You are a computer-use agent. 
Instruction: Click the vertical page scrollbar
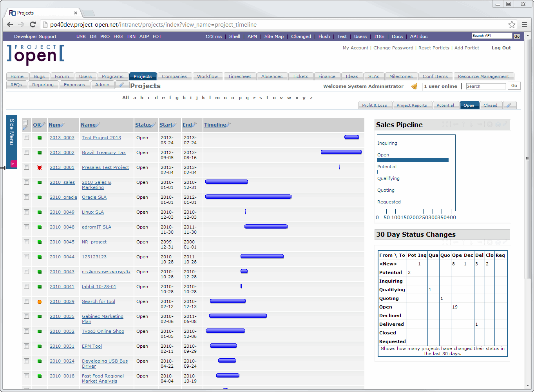coord(527,159)
